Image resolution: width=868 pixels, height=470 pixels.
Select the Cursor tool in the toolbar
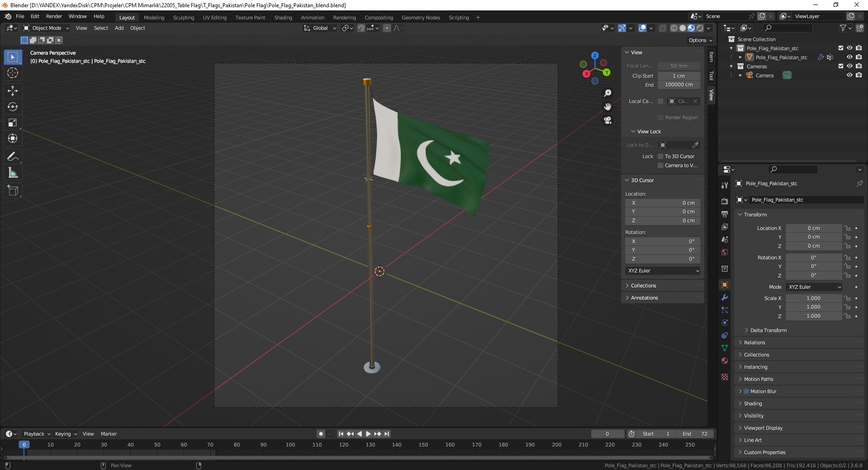pyautogui.click(x=13, y=73)
